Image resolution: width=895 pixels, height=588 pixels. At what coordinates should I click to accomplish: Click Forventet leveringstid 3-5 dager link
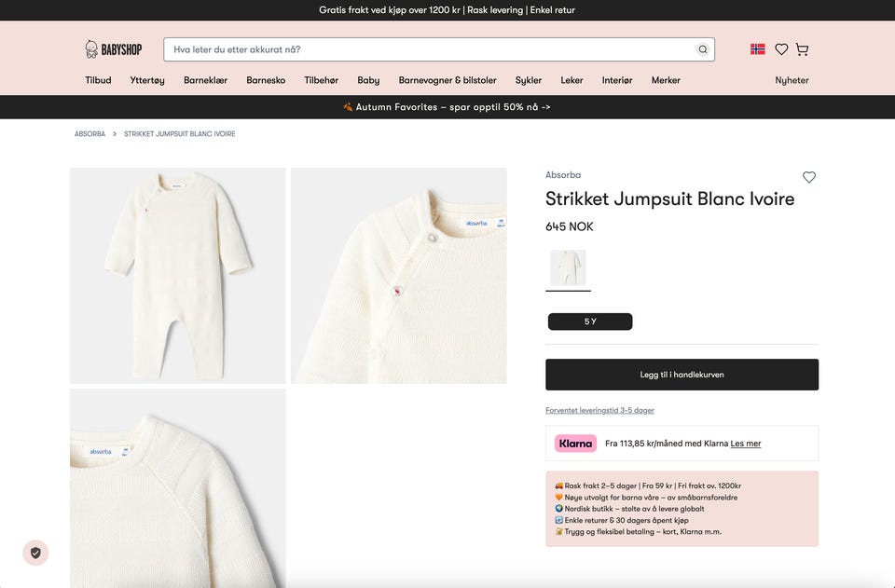(x=599, y=410)
